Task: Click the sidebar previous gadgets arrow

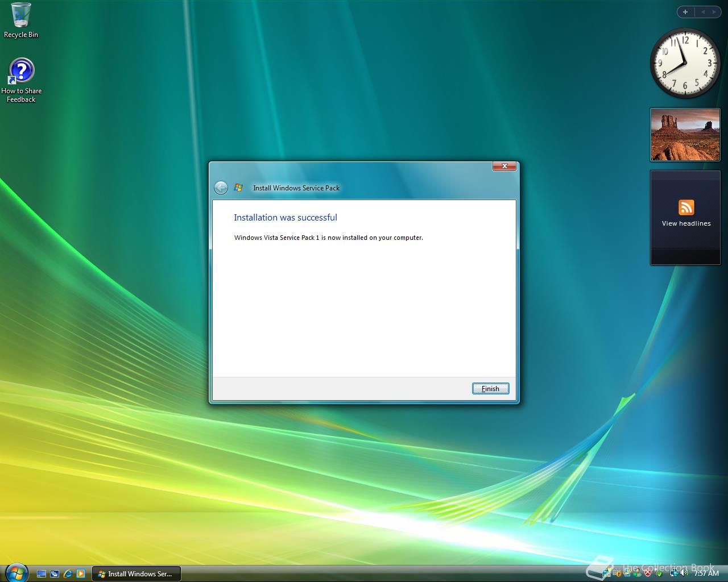Action: 702,12
